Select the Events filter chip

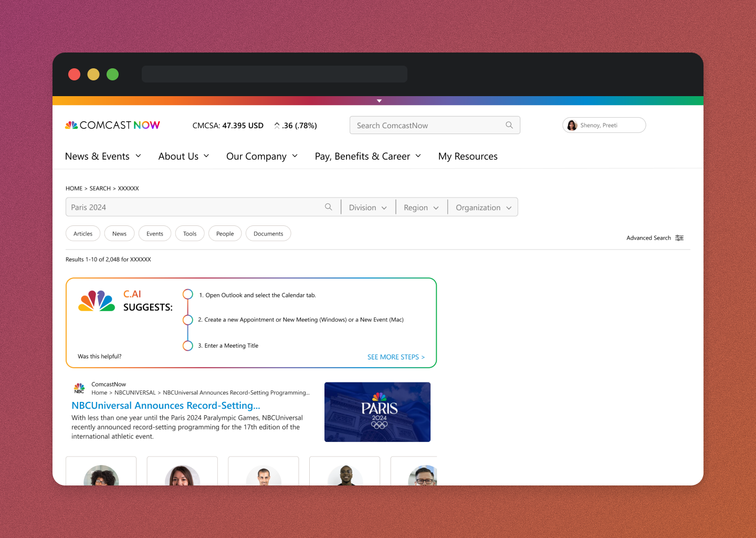point(155,234)
